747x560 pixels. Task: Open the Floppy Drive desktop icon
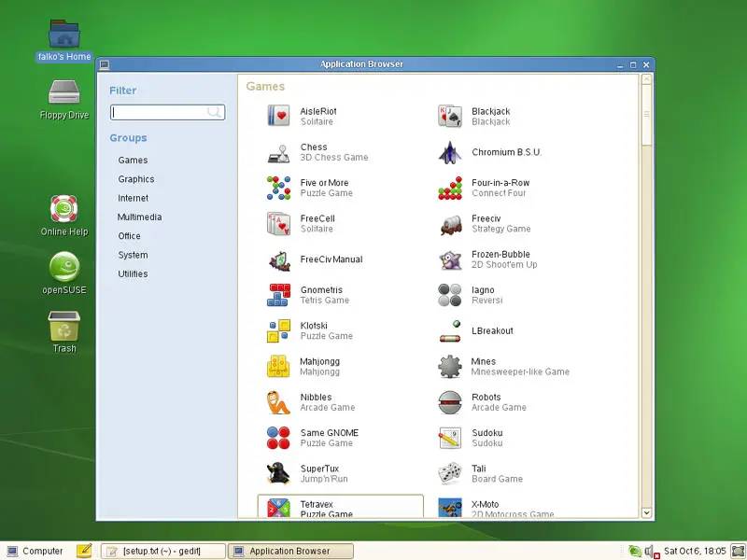tap(64, 100)
